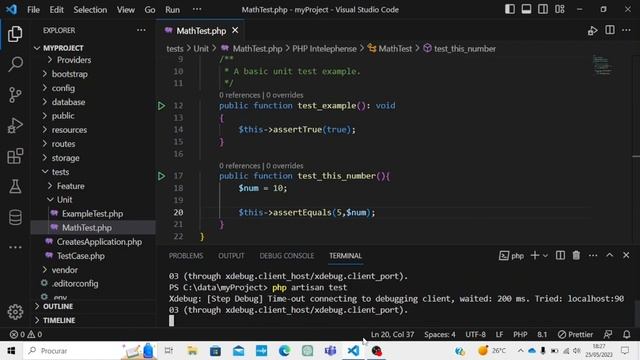Open the Extensions view
Image resolution: width=640 pixels, height=360 pixels.
[15, 156]
